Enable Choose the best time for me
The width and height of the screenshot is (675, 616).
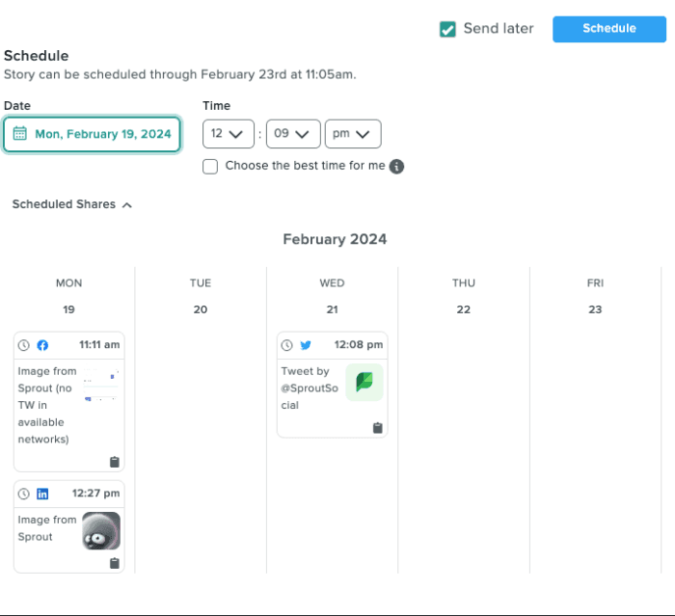210,166
